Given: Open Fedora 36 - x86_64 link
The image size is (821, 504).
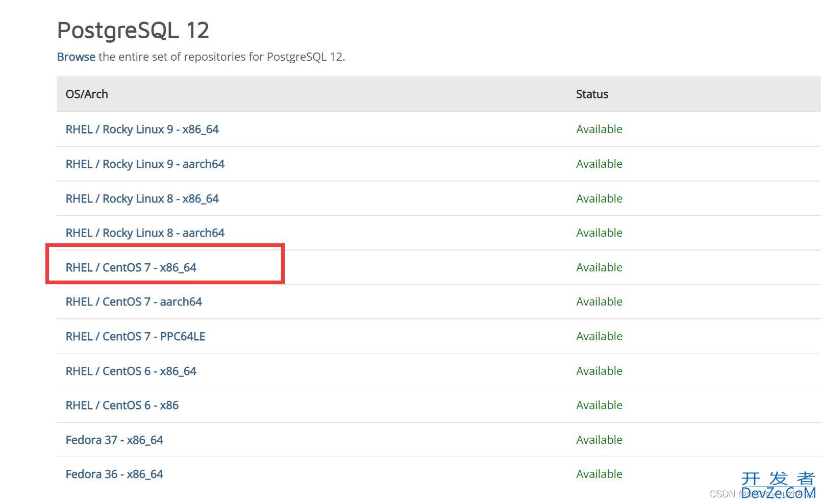Looking at the screenshot, I should coord(114,474).
